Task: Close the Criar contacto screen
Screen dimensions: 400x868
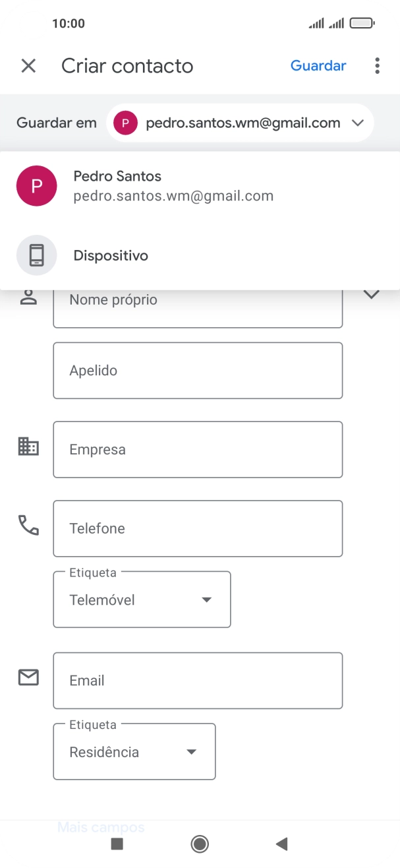Action: point(28,65)
